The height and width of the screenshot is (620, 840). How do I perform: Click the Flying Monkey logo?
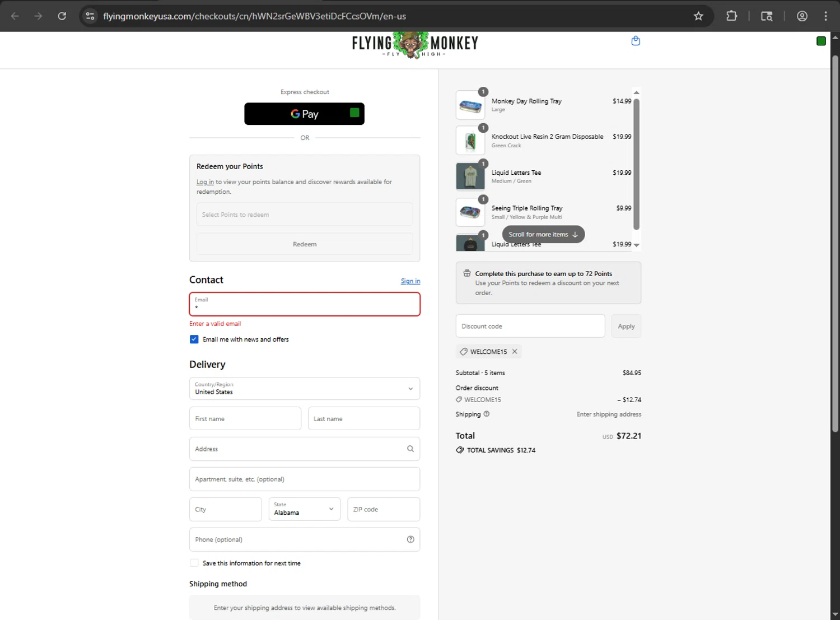click(x=415, y=45)
